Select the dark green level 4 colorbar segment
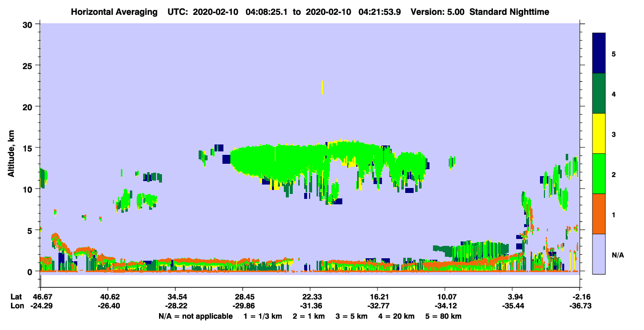This screenshot has width=644, height=330. point(599,94)
